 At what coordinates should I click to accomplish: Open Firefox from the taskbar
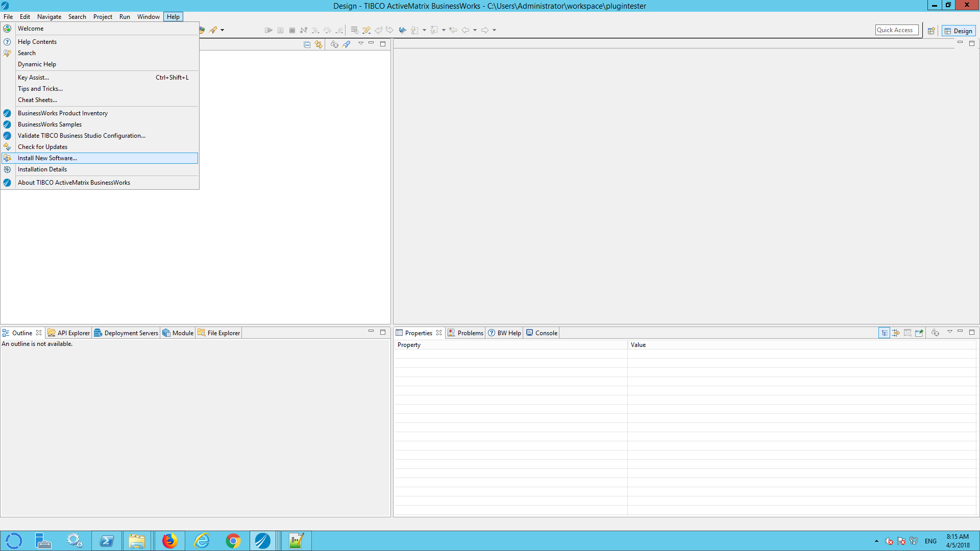point(169,541)
